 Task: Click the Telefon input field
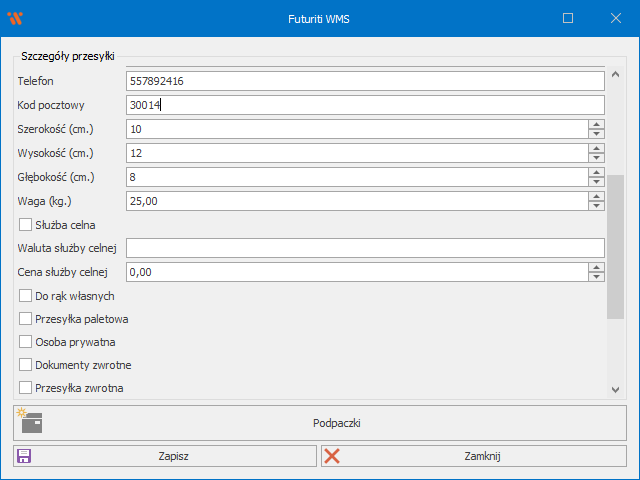click(x=365, y=81)
